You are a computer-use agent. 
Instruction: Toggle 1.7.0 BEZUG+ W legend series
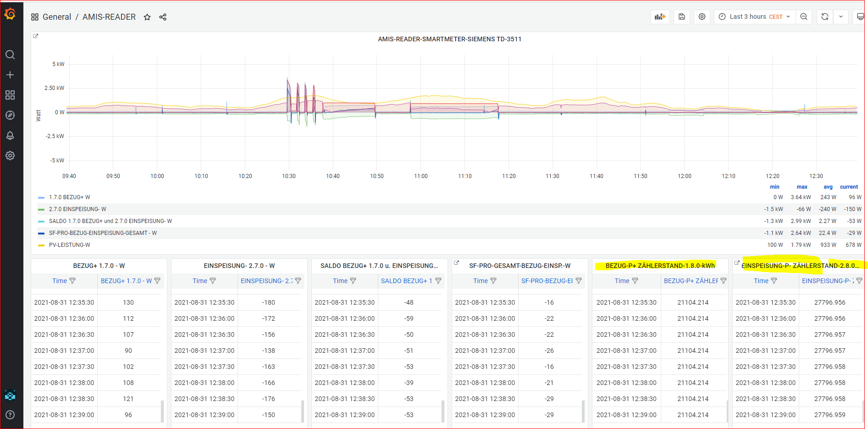click(x=70, y=197)
